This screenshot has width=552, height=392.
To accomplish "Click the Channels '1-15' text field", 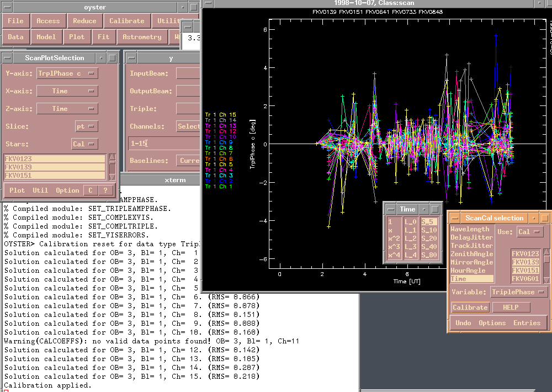I will (x=163, y=144).
